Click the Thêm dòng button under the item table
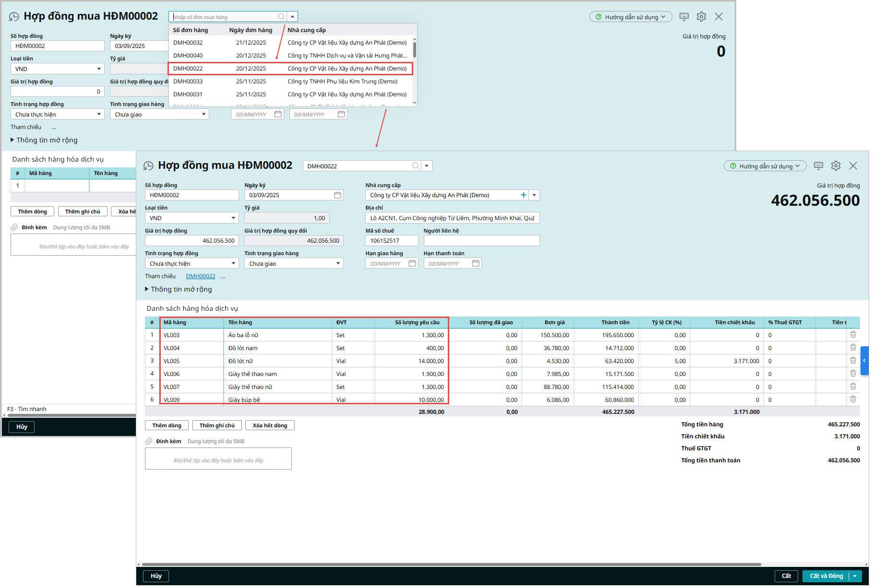 tap(167, 425)
